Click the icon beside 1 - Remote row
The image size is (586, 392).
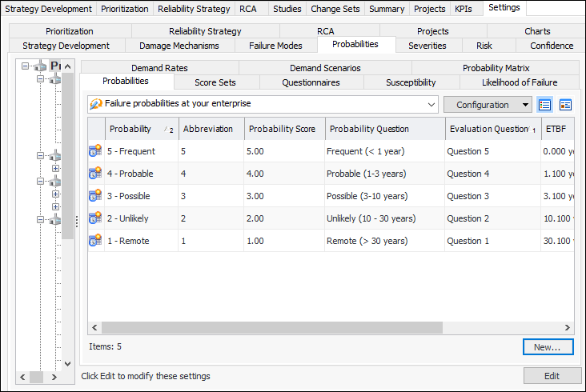point(95,241)
